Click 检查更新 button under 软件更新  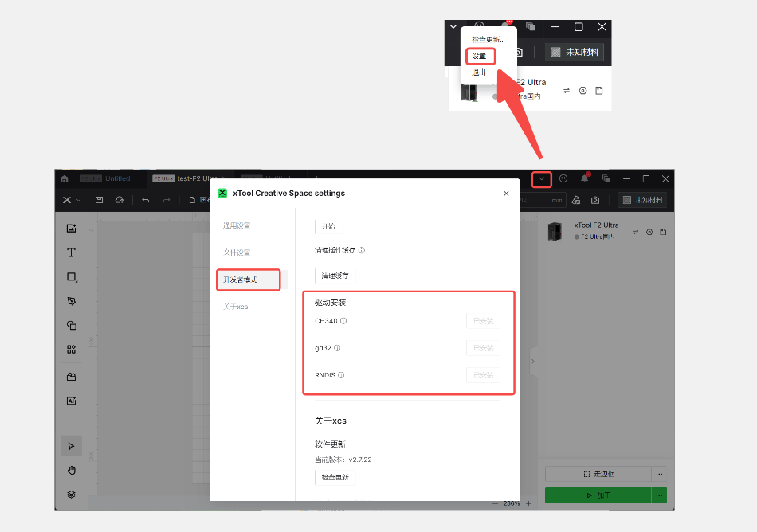point(335,477)
